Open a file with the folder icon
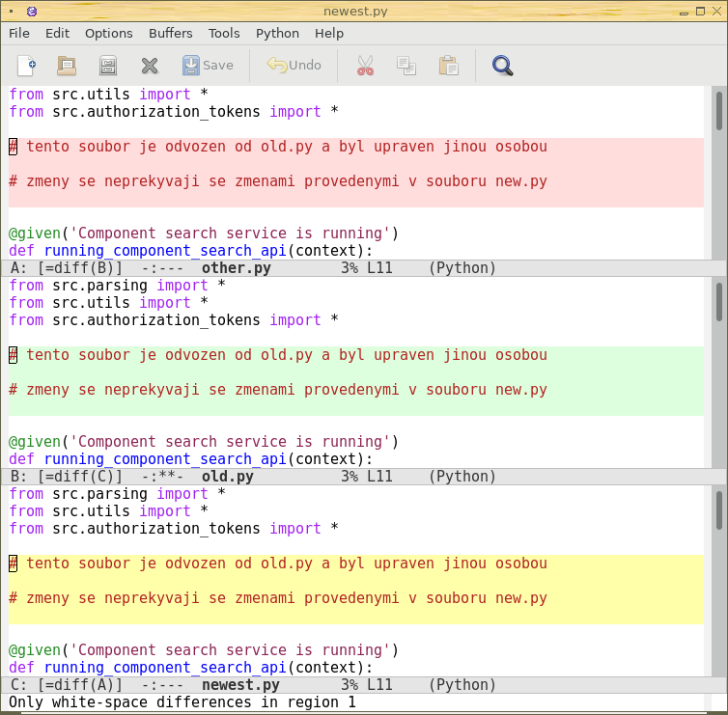Image resolution: width=728 pixels, height=715 pixels. click(67, 66)
